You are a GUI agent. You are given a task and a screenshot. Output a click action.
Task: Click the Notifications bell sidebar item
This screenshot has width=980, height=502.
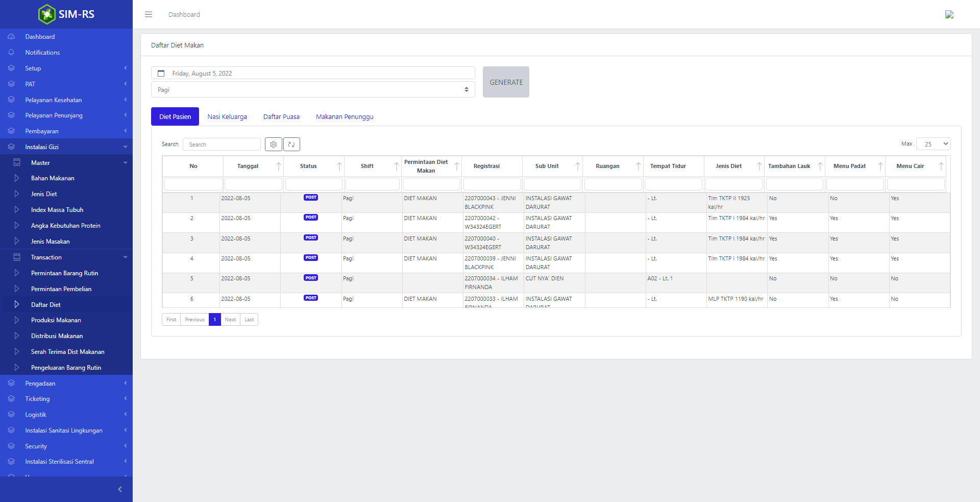(42, 53)
